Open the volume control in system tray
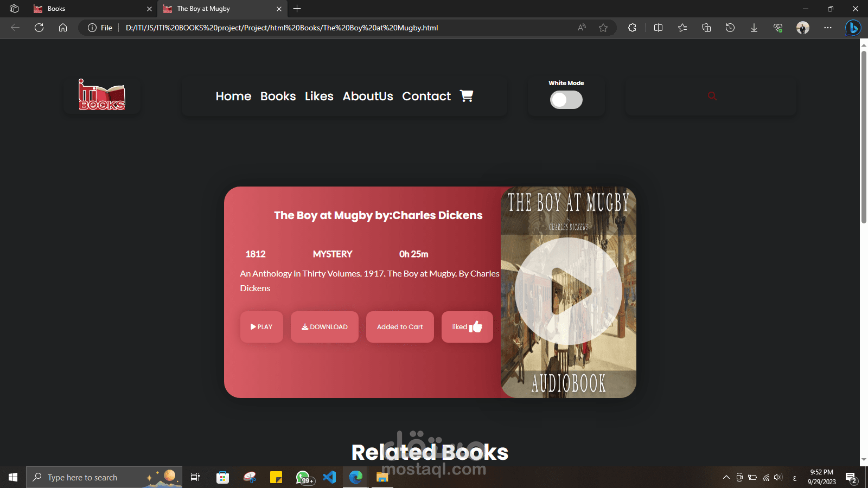The image size is (868, 488). point(778,477)
